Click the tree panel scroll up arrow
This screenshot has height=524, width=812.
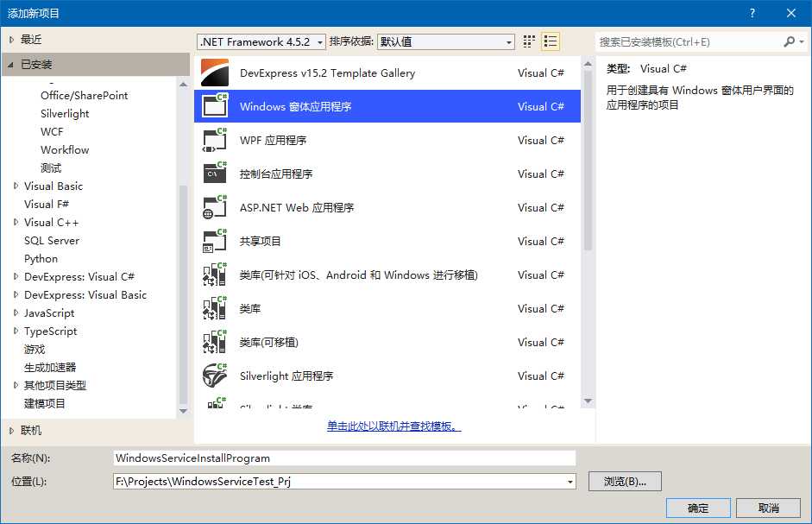[x=183, y=84]
